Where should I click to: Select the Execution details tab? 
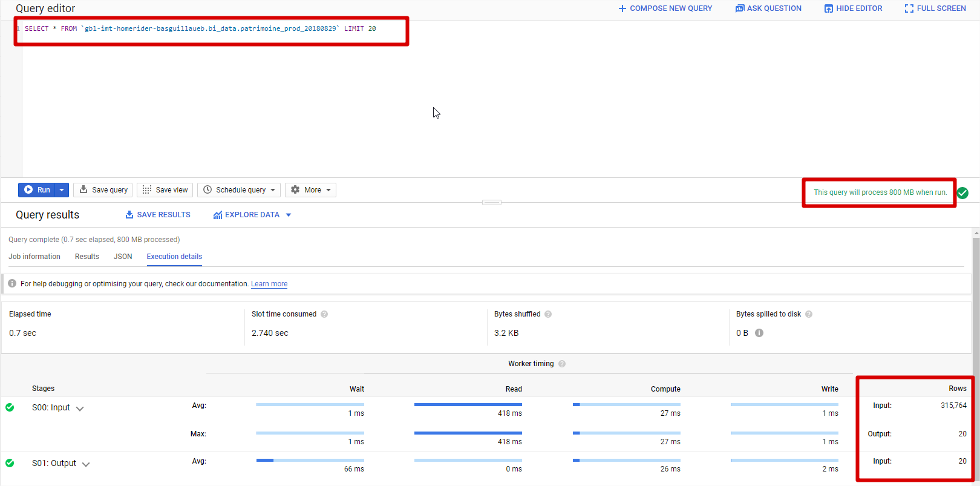(174, 257)
